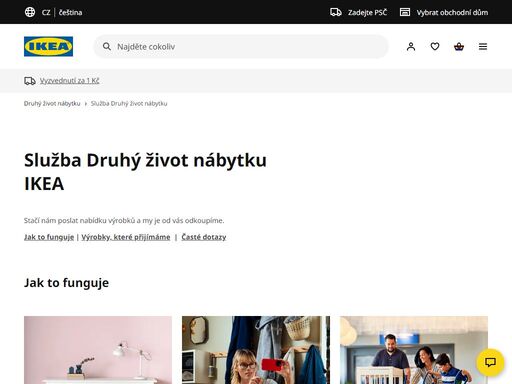Screen dimensions: 512x384
Task: Click the globe language selector icon
Action: (x=30, y=12)
